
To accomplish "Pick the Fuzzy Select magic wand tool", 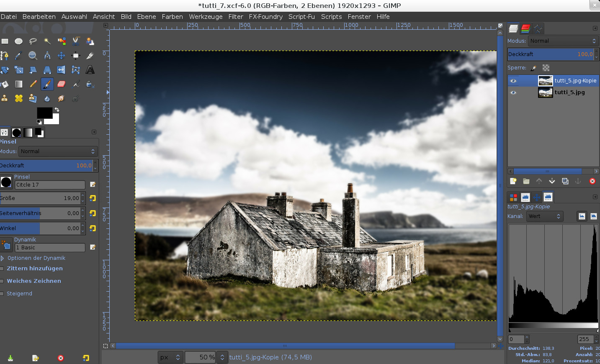I will pos(47,41).
